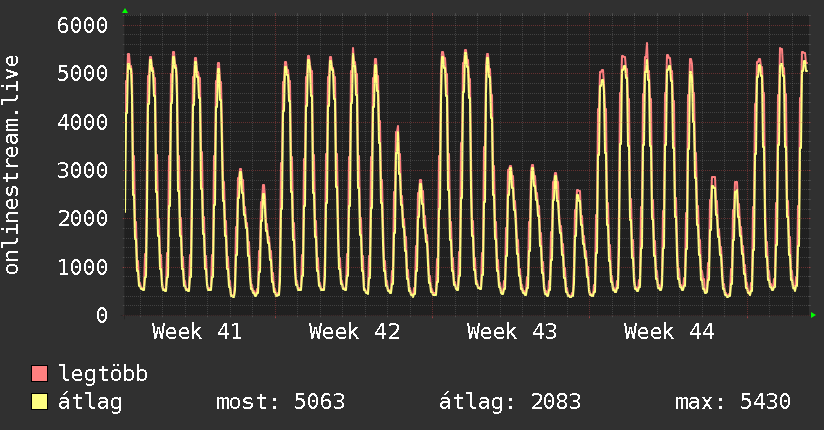This screenshot has width=824, height=430.
Task: Click the Week 43 axis label
Action: (x=511, y=332)
